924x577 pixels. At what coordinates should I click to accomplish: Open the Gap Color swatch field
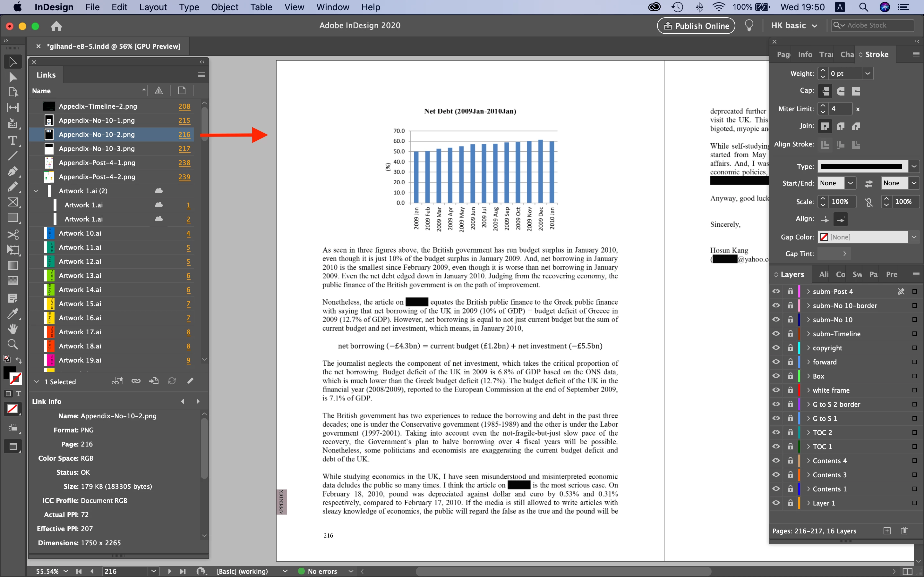(863, 237)
